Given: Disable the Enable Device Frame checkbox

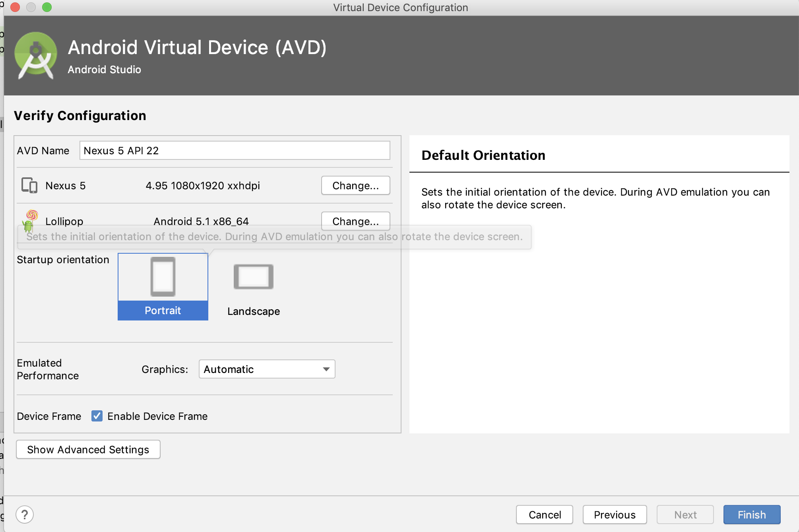Looking at the screenshot, I should coord(97,416).
